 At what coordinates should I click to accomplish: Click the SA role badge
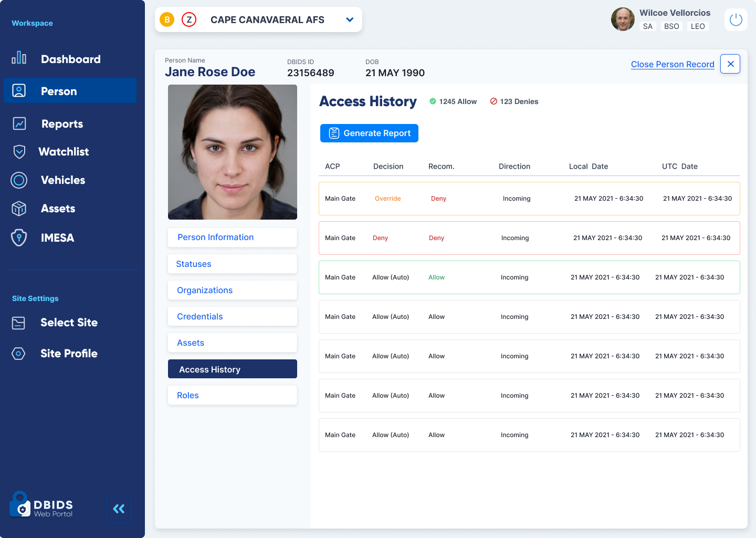pos(648,26)
